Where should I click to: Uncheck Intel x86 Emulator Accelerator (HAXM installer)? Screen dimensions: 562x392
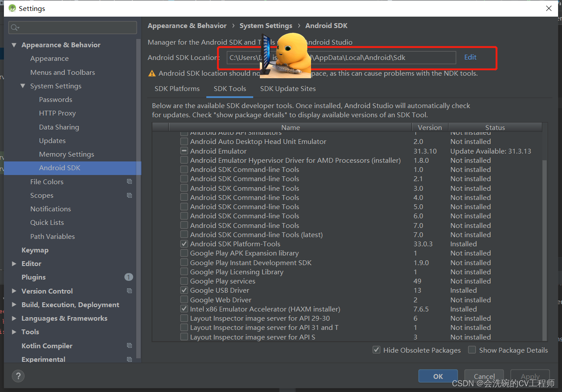[184, 309]
